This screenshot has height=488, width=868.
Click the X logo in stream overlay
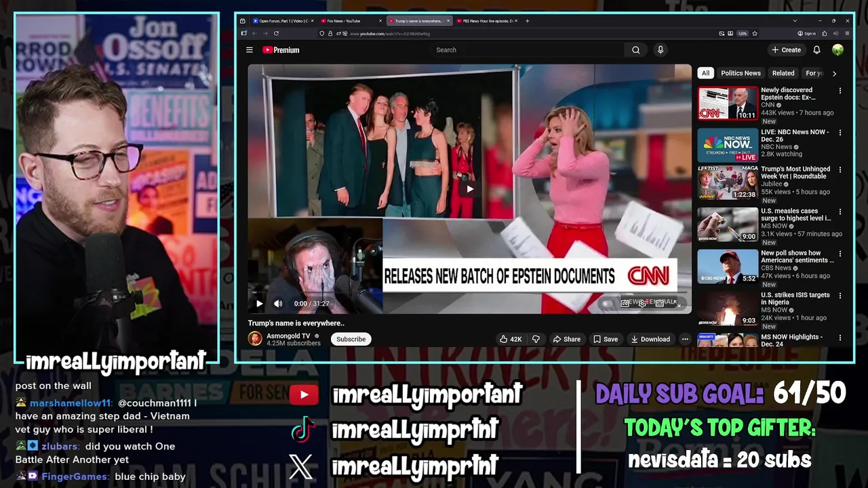(301, 466)
